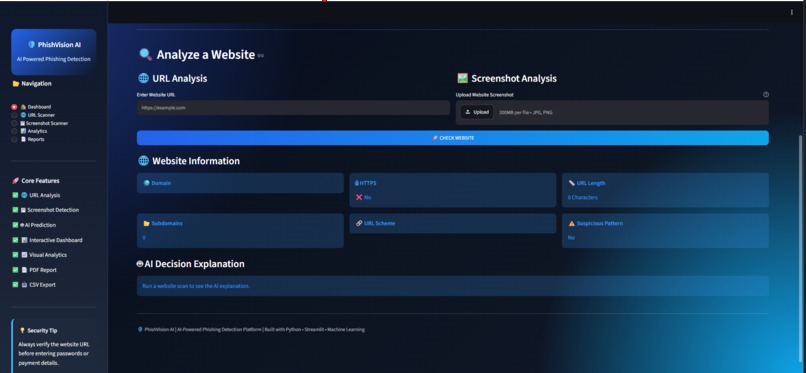The width and height of the screenshot is (806, 373).
Task: Click the 'AI Powered Phishing Detection' tagline
Action: 53,59
